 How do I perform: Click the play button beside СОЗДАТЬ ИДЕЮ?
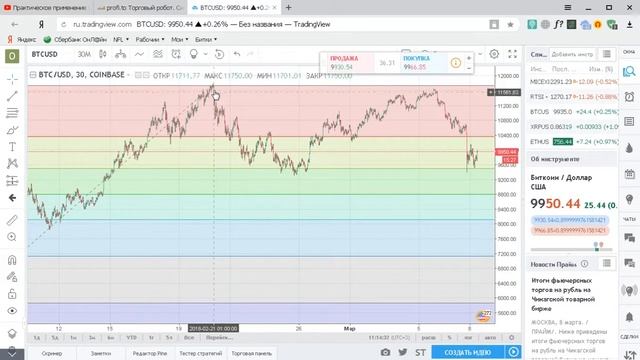(513, 352)
